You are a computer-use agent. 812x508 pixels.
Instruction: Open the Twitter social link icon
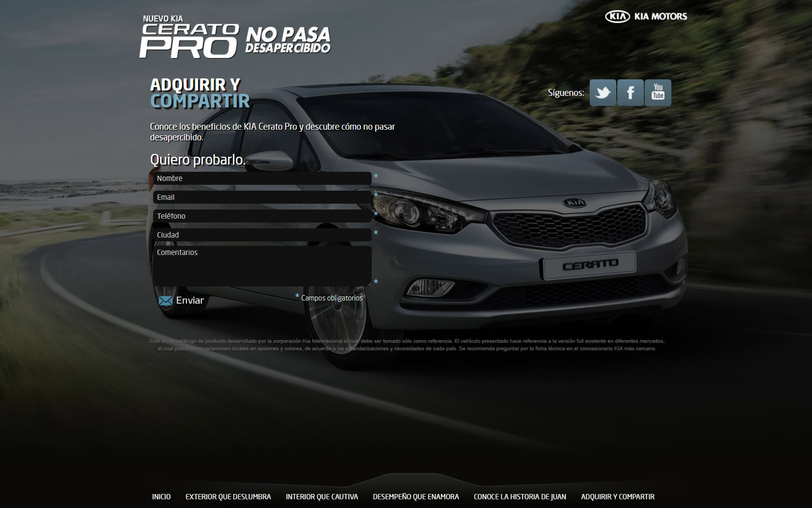(603, 92)
